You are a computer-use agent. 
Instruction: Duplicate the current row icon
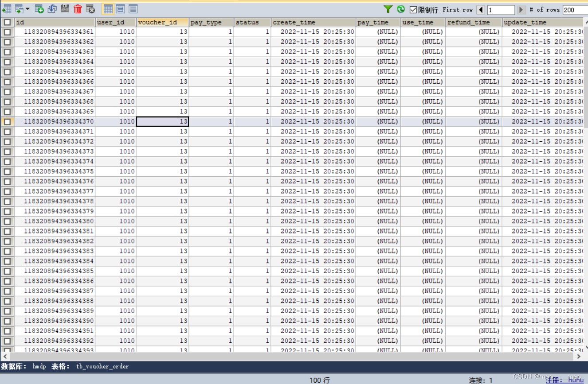[52, 9]
